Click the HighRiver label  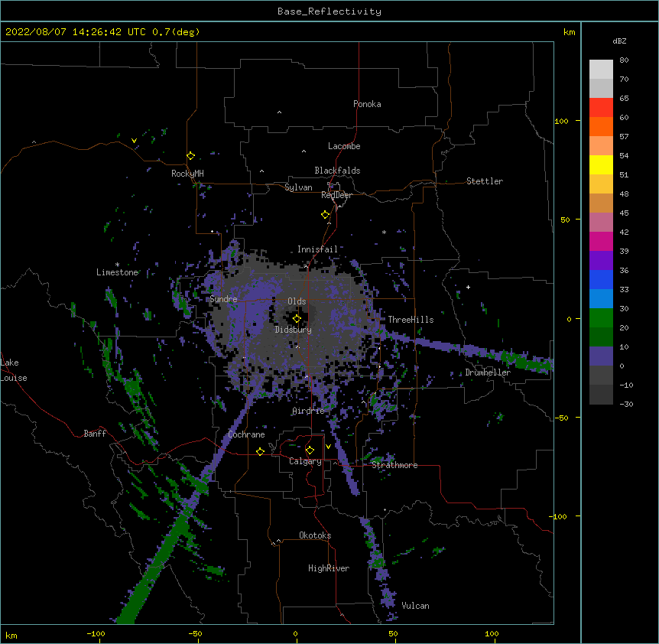tap(329, 568)
